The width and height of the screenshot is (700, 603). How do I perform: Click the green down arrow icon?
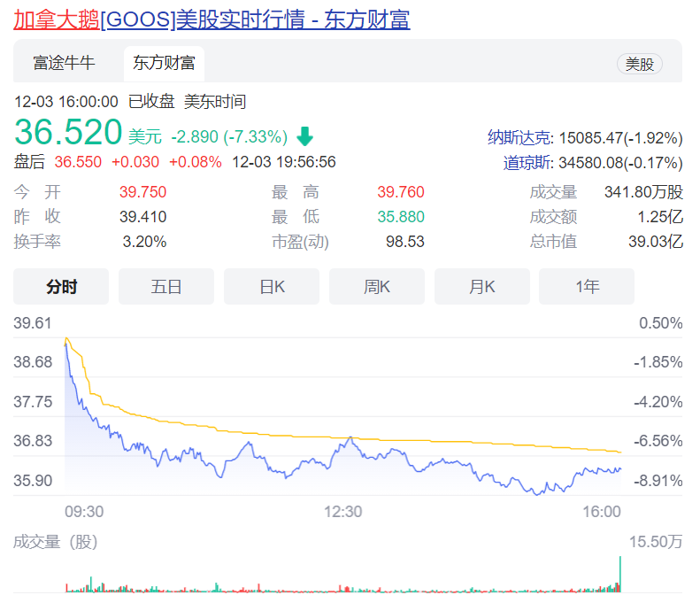click(x=305, y=136)
